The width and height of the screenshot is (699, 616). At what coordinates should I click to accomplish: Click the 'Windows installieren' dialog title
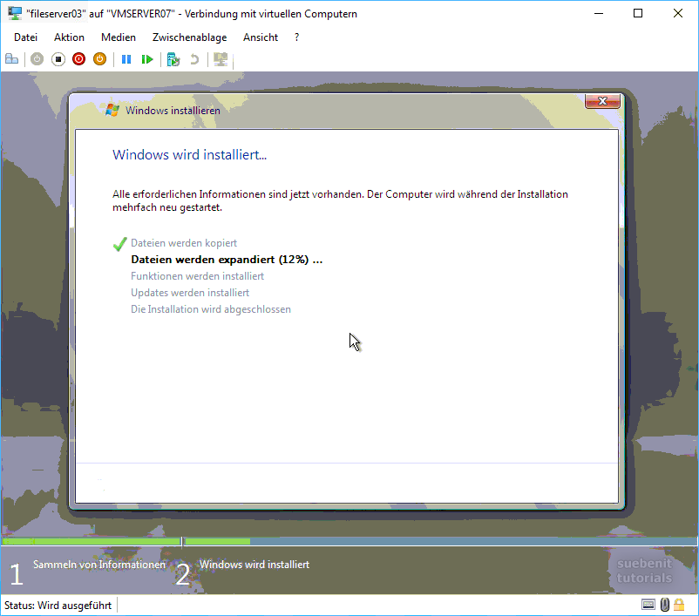173,110
